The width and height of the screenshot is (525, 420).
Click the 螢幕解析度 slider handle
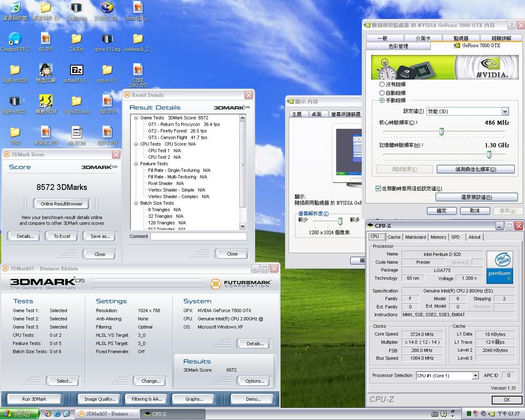(340, 221)
